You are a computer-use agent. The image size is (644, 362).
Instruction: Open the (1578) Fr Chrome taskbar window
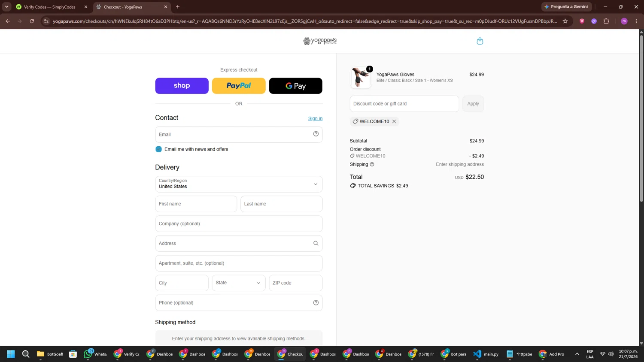click(x=421, y=354)
